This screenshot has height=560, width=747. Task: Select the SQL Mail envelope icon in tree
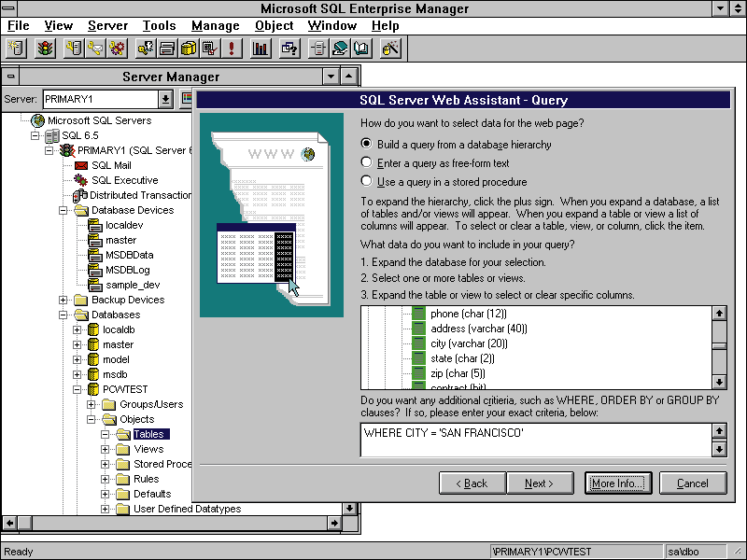click(x=81, y=166)
